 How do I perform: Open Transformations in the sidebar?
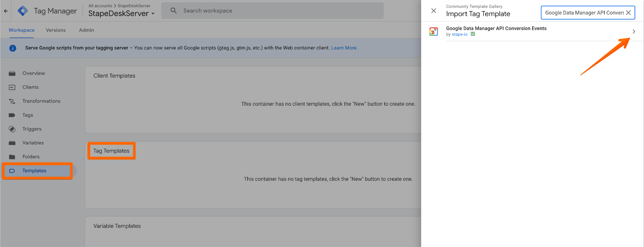click(41, 101)
